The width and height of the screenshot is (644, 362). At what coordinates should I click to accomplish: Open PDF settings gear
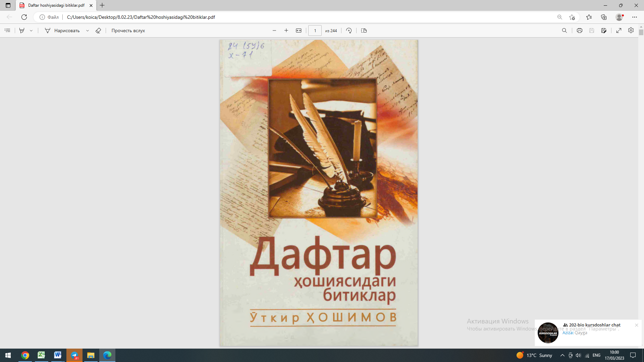click(x=631, y=31)
